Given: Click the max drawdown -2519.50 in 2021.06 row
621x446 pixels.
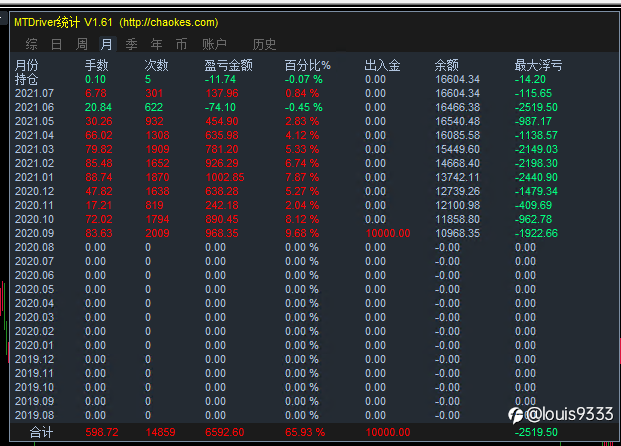Looking at the screenshot, I should [536, 107].
